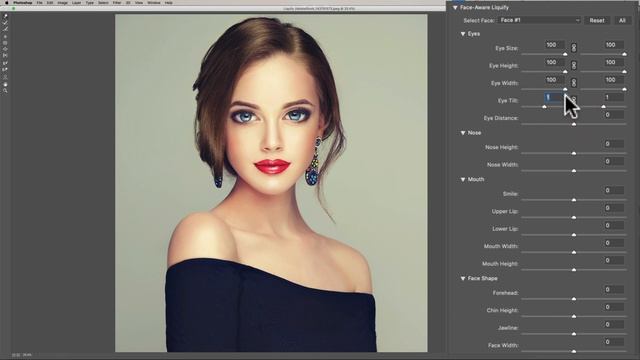640x360 pixels.
Task: Collapse the Face-Aware Liquify section
Action: coord(455,7)
